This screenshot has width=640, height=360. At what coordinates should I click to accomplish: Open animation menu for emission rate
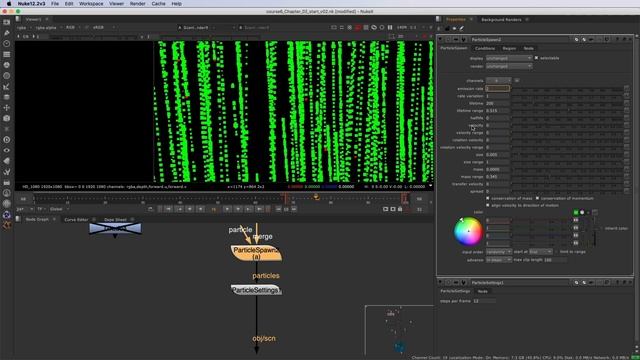pyautogui.click(x=627, y=89)
